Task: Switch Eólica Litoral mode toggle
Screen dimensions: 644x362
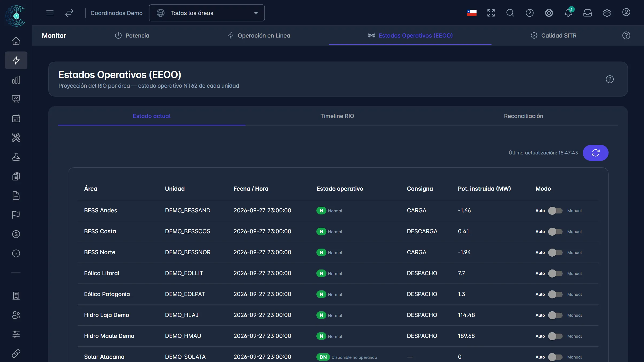Action: point(555,273)
